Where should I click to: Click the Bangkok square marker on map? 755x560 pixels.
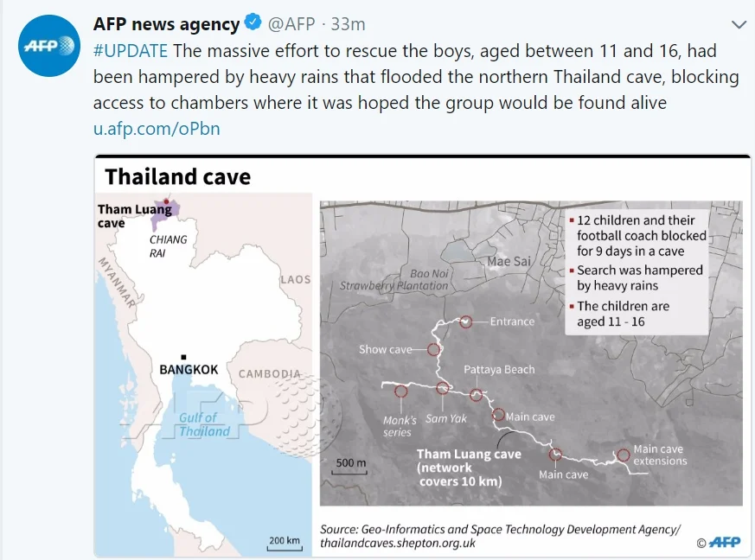point(183,357)
